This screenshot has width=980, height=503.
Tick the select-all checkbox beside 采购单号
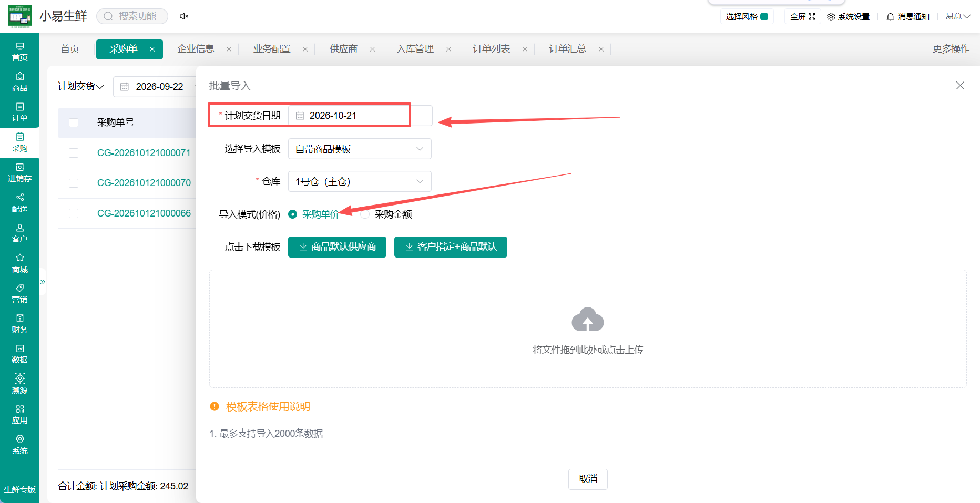(74, 122)
